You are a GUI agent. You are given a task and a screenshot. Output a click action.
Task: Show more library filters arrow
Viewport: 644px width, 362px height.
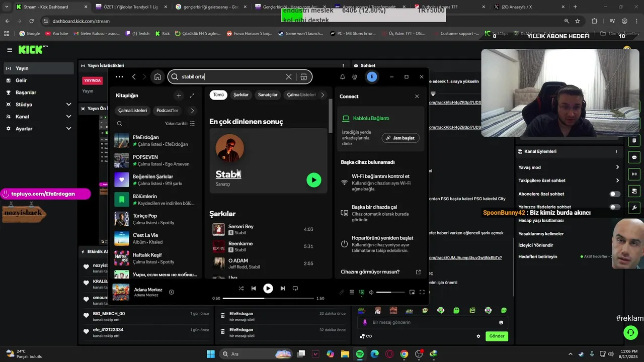click(x=192, y=111)
